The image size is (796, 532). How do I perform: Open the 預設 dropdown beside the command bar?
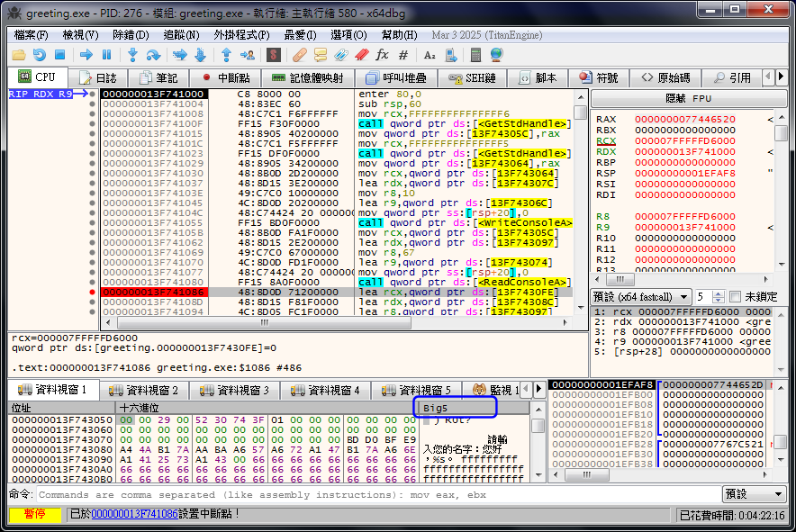(x=755, y=494)
